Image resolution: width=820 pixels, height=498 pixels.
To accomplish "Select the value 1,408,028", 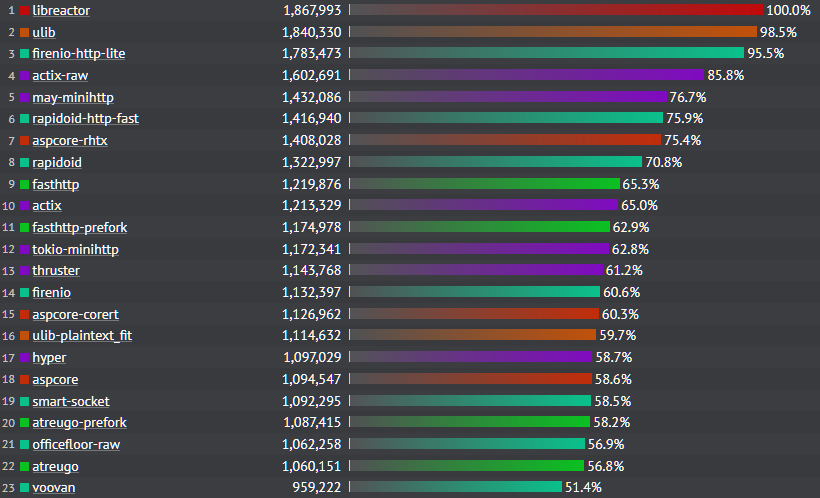I will pyautogui.click(x=312, y=141).
